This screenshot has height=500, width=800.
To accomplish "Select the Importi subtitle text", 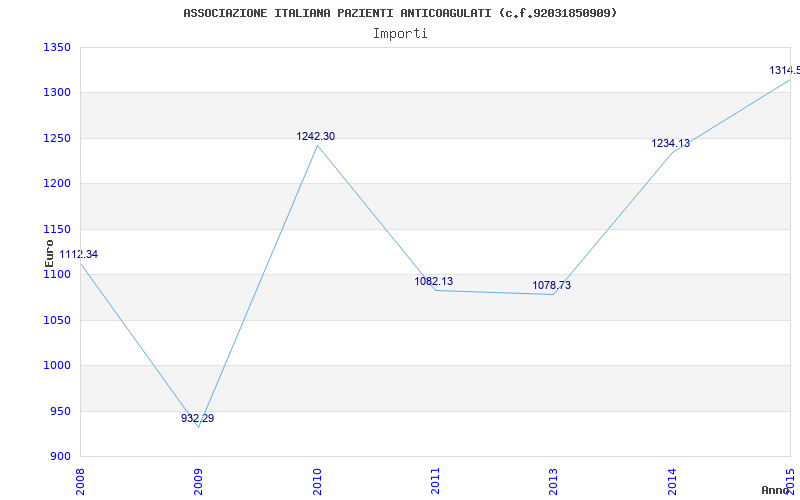I will (400, 34).
